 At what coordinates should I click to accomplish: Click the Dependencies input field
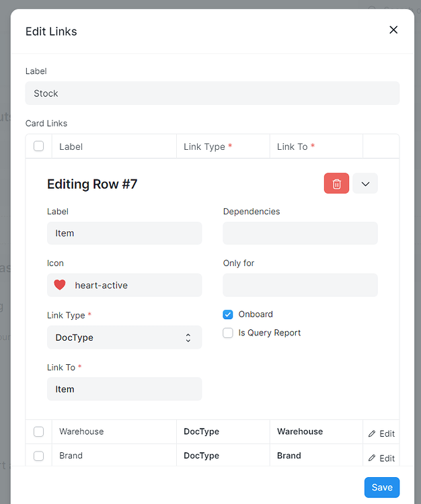point(300,233)
